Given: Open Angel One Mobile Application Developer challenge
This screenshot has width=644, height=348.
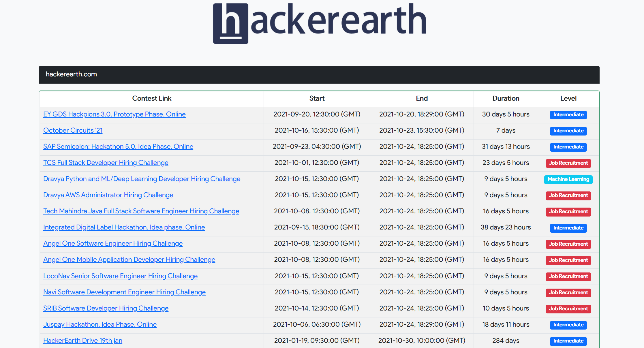Looking at the screenshot, I should pos(129,259).
